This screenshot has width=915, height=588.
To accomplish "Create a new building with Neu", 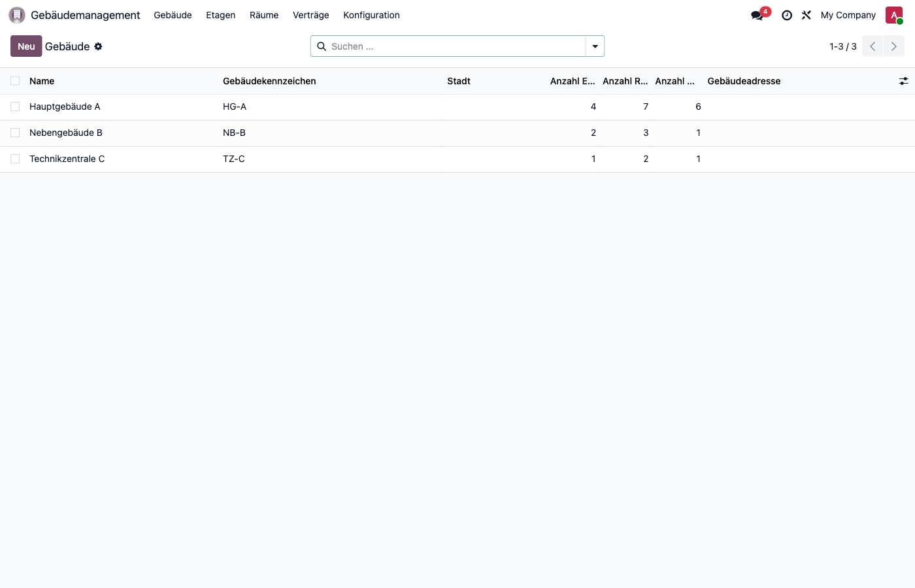I will (x=26, y=46).
